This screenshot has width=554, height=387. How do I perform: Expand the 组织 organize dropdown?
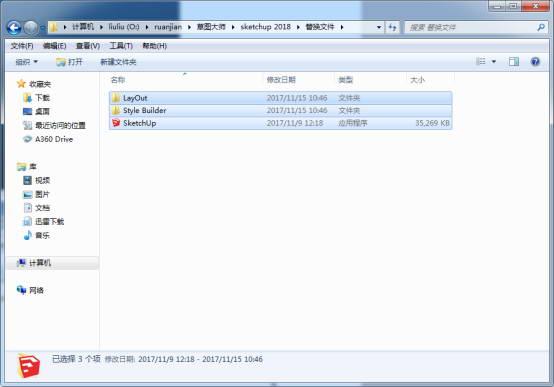point(26,62)
